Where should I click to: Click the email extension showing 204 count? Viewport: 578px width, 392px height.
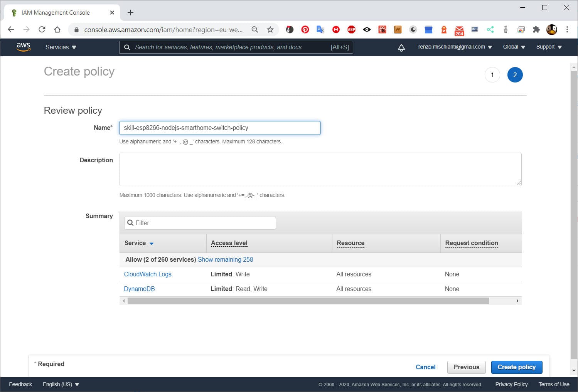tap(459, 29)
